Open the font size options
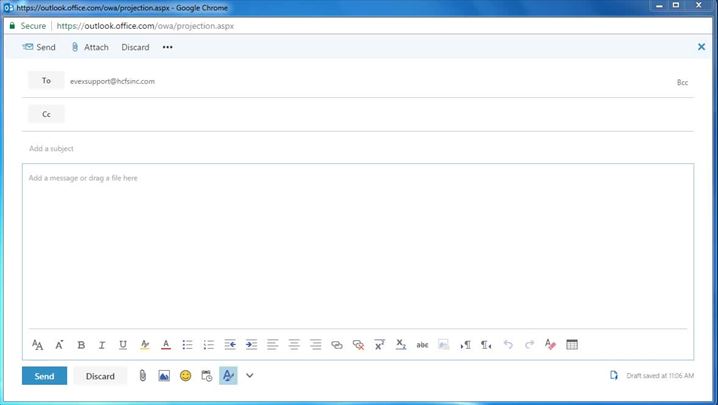 [x=59, y=345]
